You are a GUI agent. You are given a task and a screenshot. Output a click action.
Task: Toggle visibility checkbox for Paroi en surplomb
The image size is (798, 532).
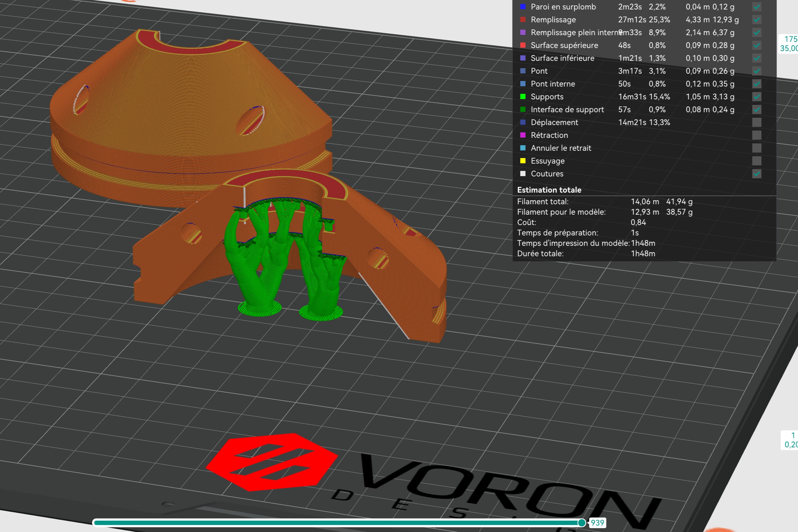click(757, 7)
